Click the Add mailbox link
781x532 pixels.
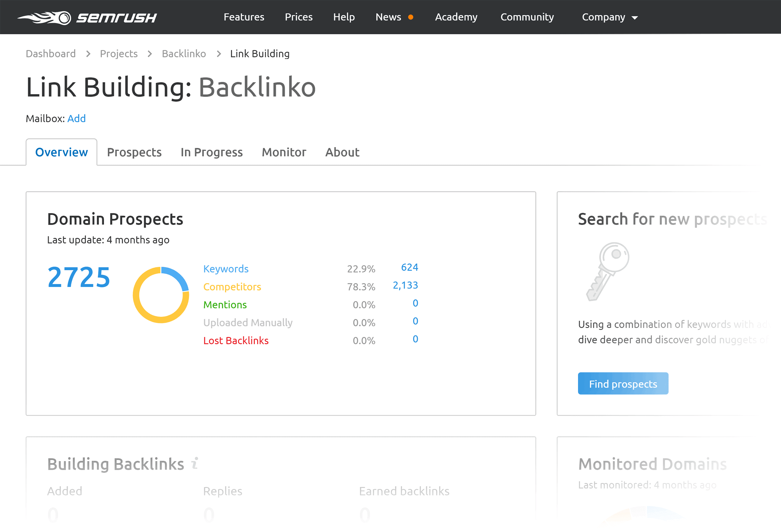click(76, 118)
